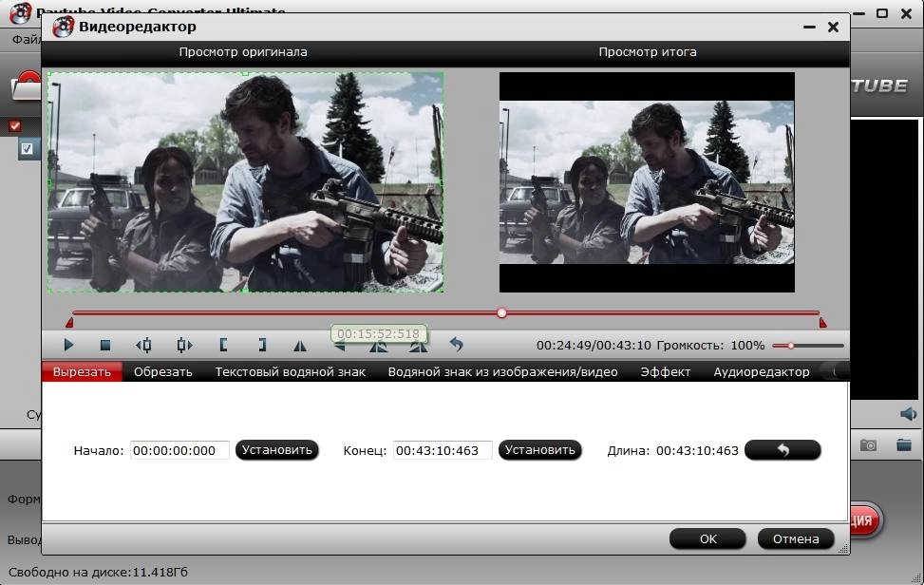Mark trim start with left bracket icon

223,346
